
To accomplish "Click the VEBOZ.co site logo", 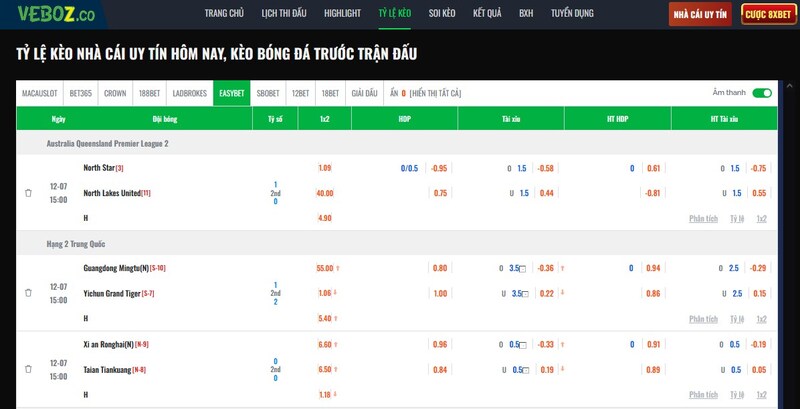I will (56, 14).
